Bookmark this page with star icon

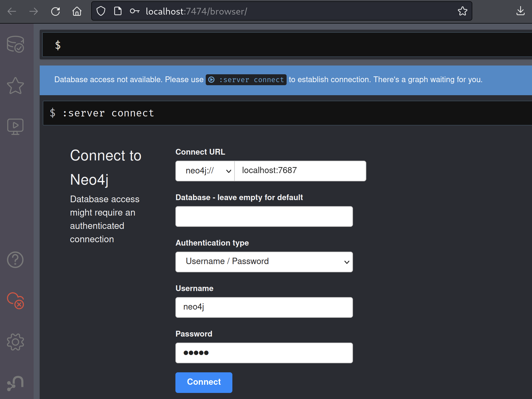[x=462, y=11]
